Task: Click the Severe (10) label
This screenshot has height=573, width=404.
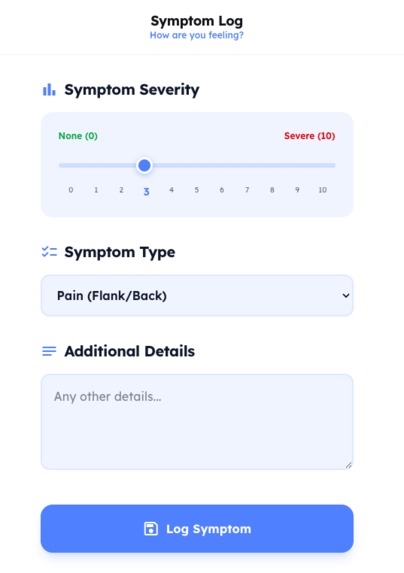Action: (x=309, y=136)
